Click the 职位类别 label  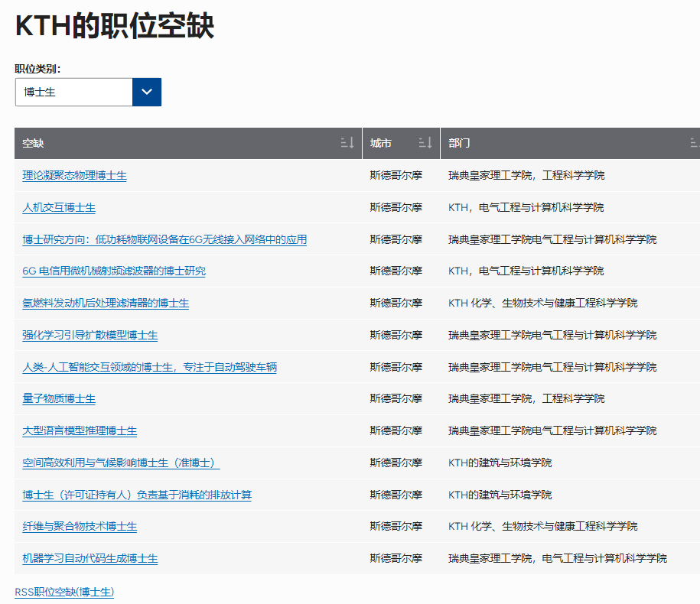coord(37,69)
